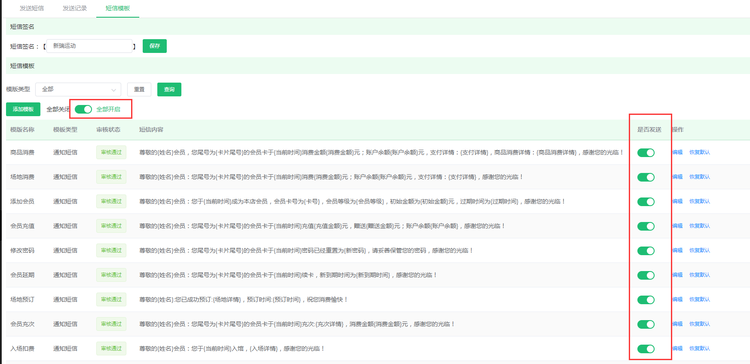The width and height of the screenshot is (750, 364).
Task: Click the 是否发送 column header
Action: pyautogui.click(x=649, y=130)
